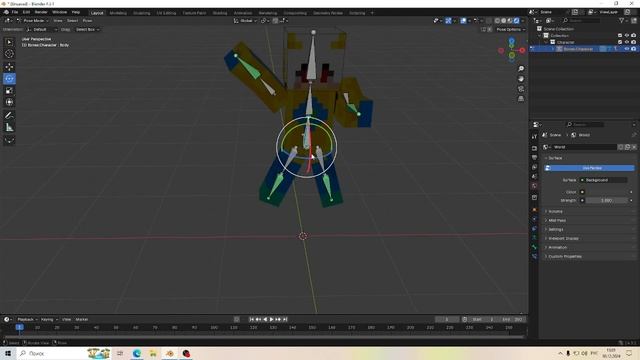Select the Transform tool
Screen dimensions: 640x360
pos(9,102)
